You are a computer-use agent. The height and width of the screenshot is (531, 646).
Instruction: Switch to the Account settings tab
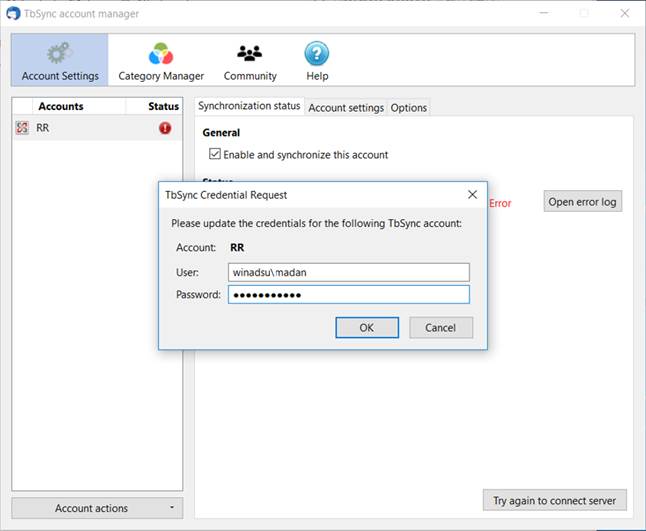[346, 108]
